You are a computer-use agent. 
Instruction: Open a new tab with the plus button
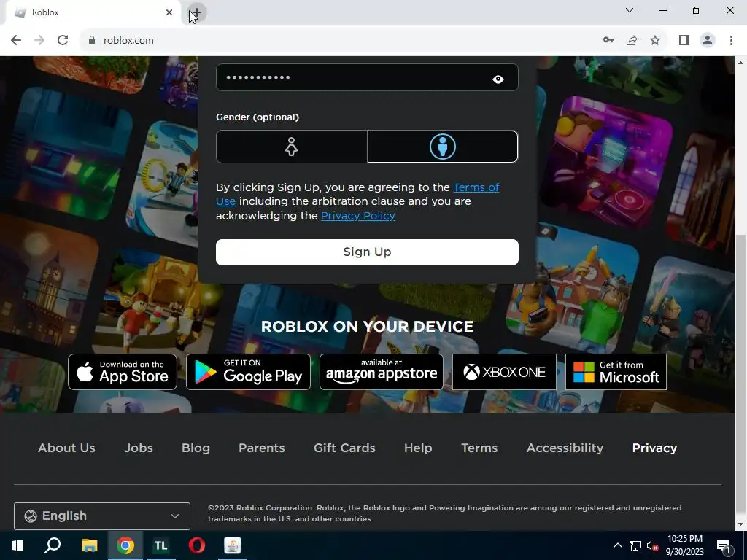(196, 13)
